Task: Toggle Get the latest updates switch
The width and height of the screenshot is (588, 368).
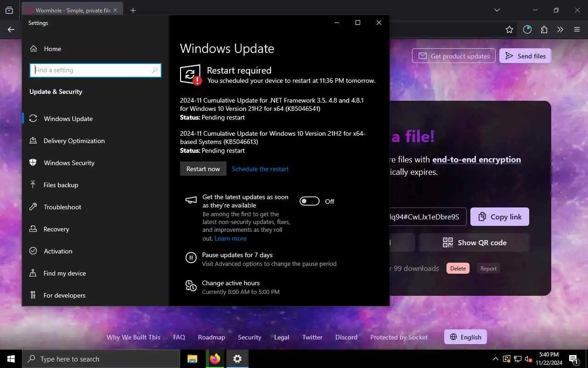Action: click(310, 201)
